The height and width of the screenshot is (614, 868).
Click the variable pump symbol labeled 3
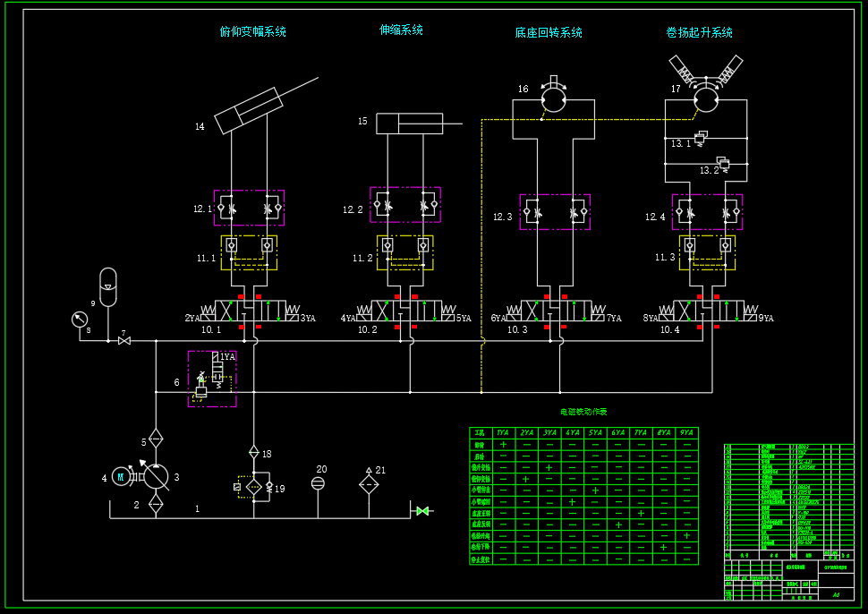point(156,477)
